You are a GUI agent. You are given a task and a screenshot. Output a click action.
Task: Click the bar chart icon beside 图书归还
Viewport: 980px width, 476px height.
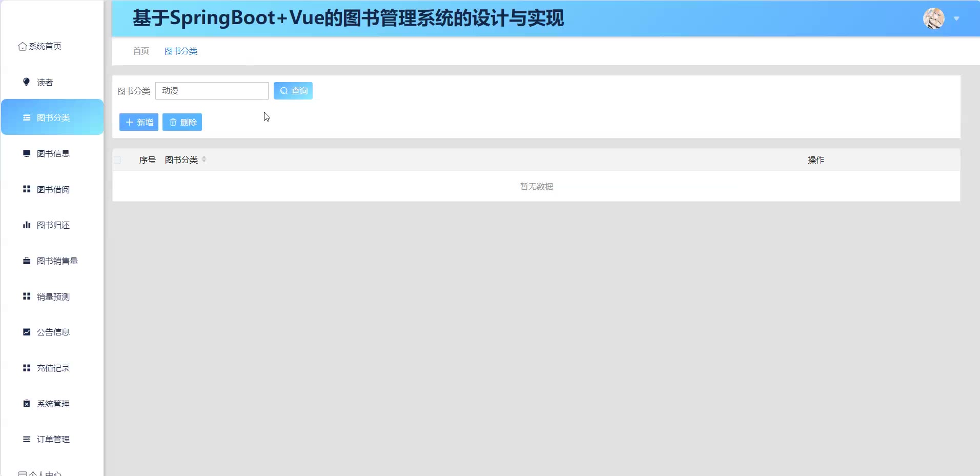[x=27, y=225]
